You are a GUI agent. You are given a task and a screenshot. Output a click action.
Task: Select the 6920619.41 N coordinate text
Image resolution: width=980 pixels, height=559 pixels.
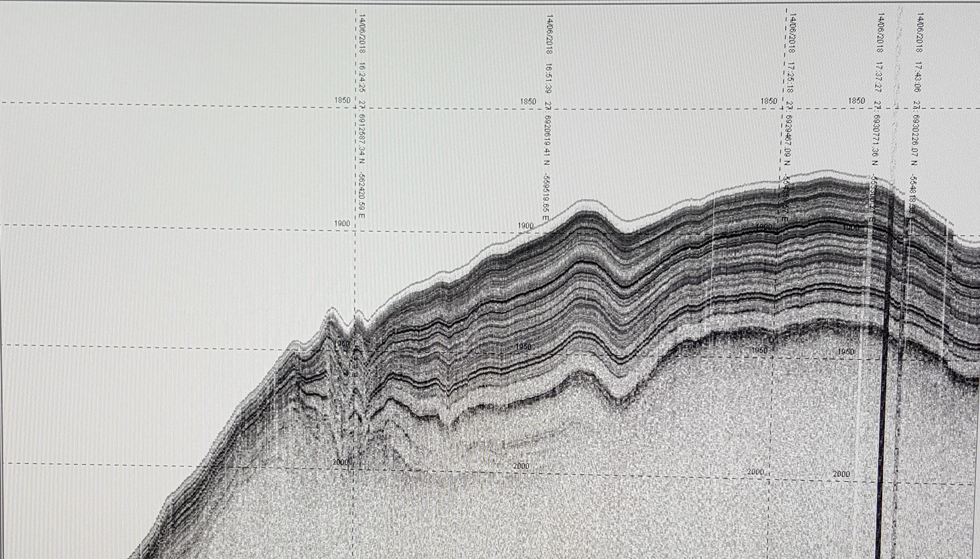tap(548, 139)
